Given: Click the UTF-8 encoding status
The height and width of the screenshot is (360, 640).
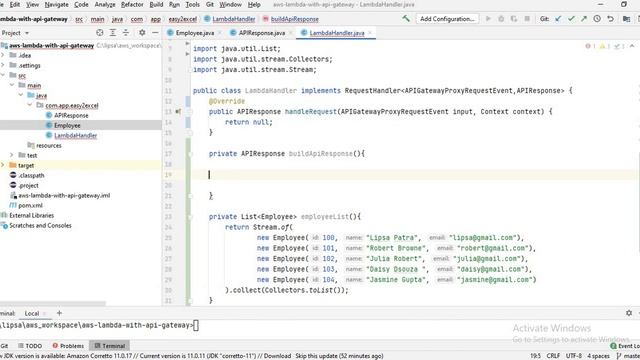Looking at the screenshot, I should coord(573,356).
